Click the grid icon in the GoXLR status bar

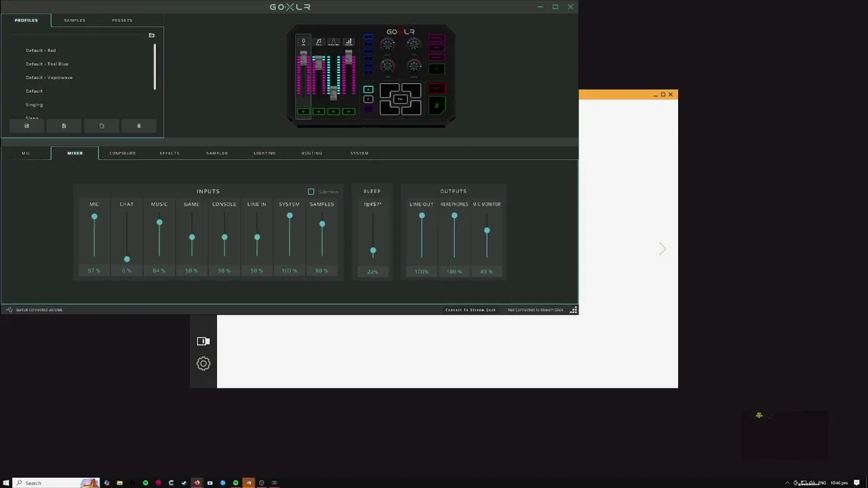point(574,310)
